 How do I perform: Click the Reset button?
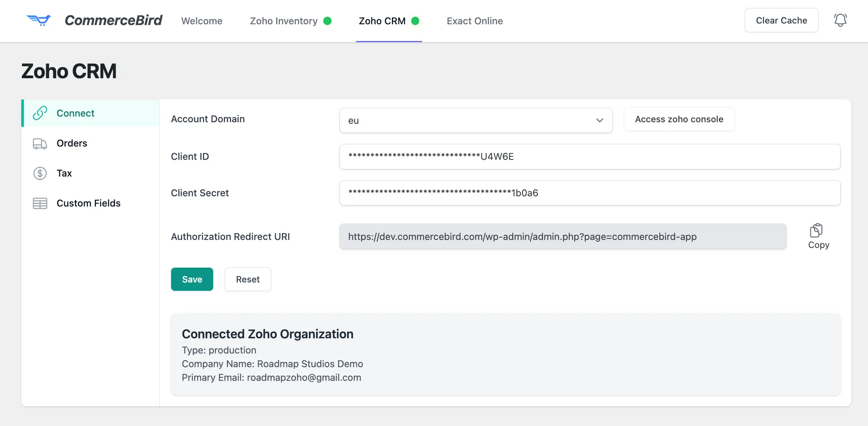tap(248, 279)
